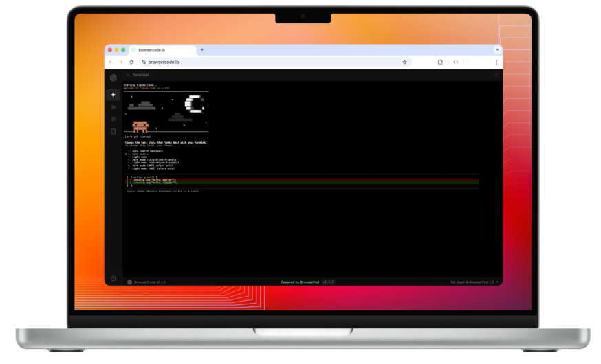Click the BrowserCode logo in sidebar

pyautogui.click(x=113, y=78)
